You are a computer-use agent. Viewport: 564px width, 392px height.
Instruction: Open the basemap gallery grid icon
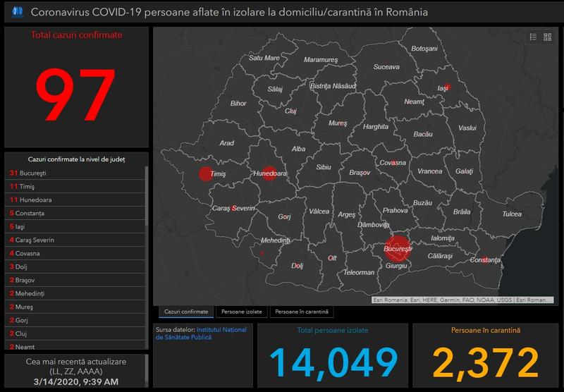tap(548, 37)
